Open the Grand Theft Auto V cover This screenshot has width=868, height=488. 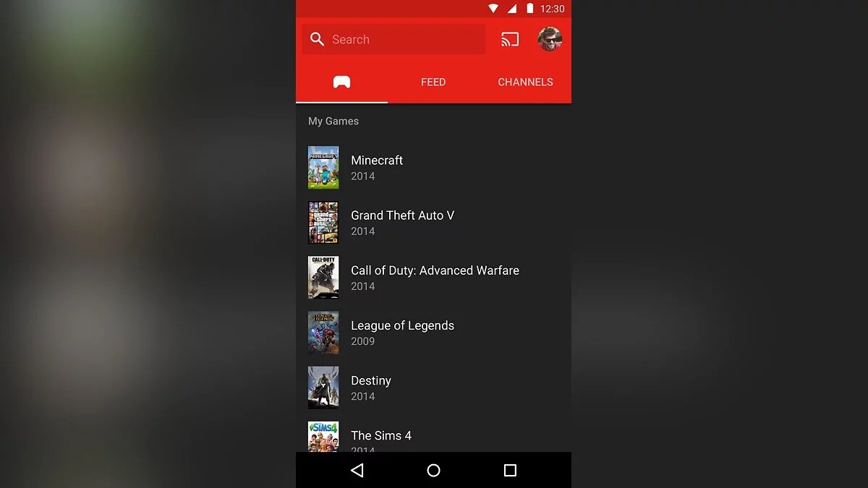coord(323,223)
